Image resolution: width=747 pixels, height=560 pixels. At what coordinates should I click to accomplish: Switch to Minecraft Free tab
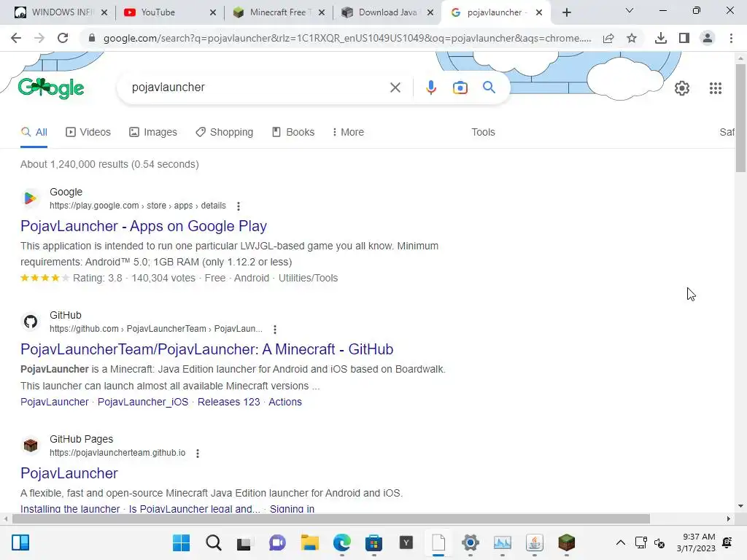tap(277, 12)
